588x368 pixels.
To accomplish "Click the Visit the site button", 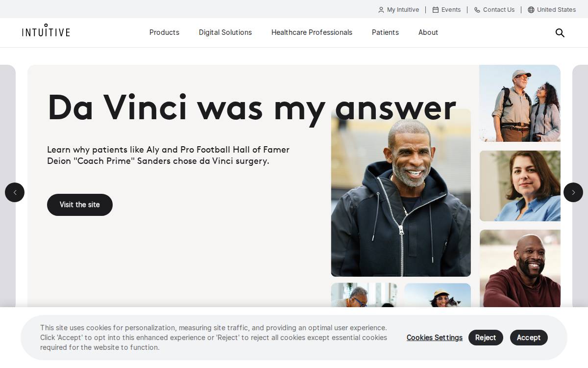I will coord(80,205).
